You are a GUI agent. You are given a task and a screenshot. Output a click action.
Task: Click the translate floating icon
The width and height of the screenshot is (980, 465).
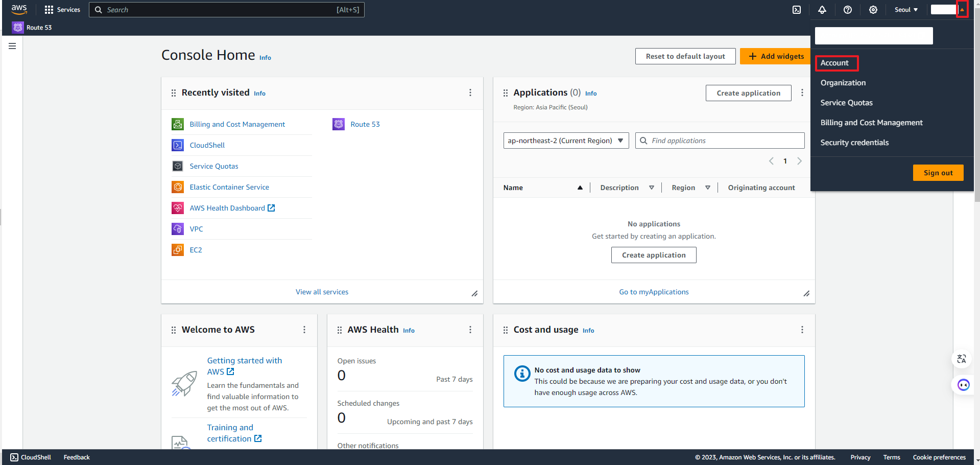(x=962, y=359)
